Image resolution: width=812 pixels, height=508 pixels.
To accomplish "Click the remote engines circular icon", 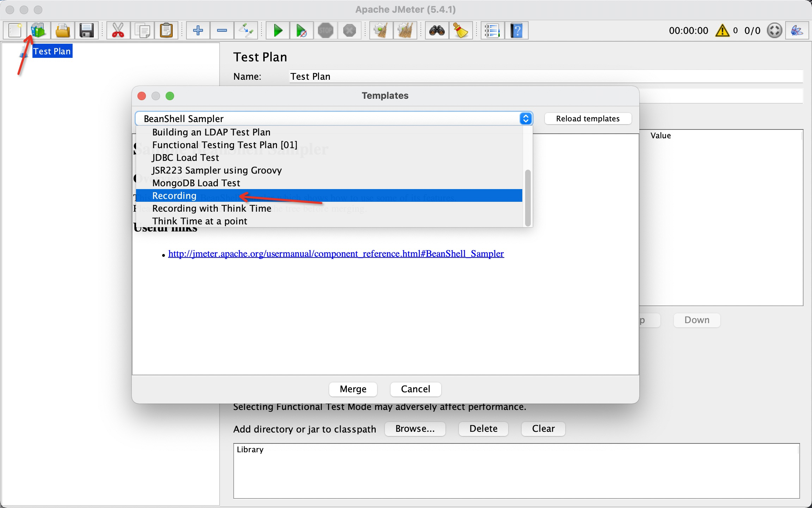I will tap(774, 31).
